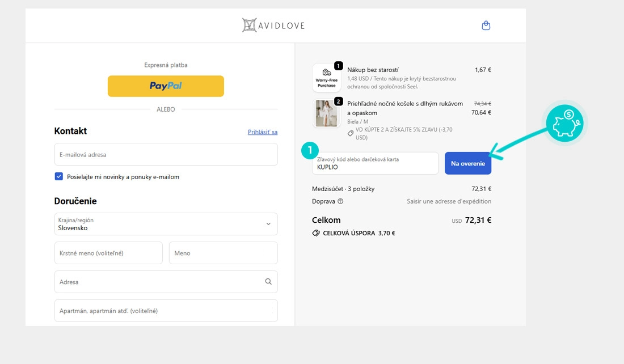Focus the E-mailová adresa field
The width and height of the screenshot is (624, 364).
point(166,154)
